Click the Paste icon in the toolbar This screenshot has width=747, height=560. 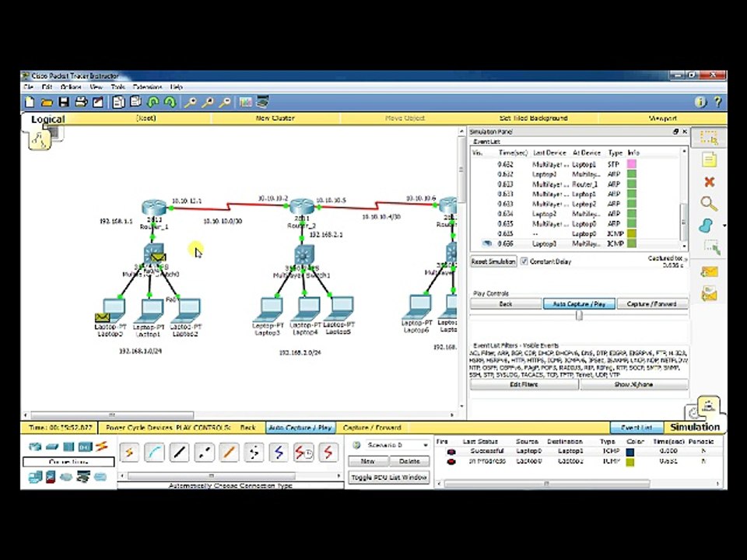(x=135, y=102)
